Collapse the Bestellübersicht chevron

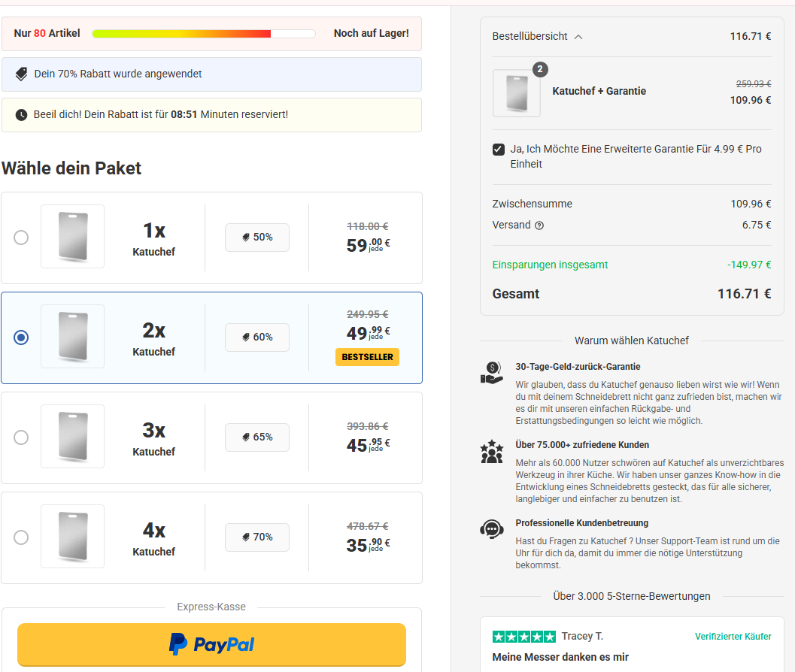[578, 37]
